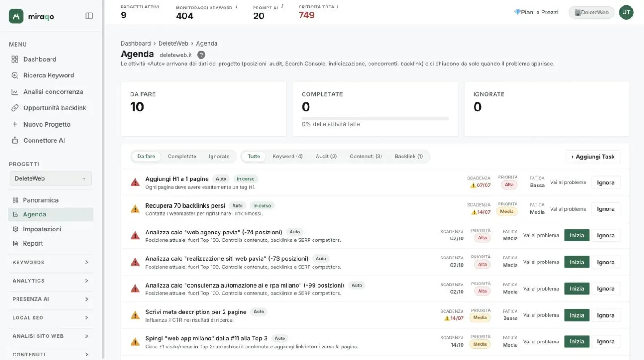Expand the Keywords sidebar section
644x360 pixels.
pyautogui.click(x=51, y=263)
